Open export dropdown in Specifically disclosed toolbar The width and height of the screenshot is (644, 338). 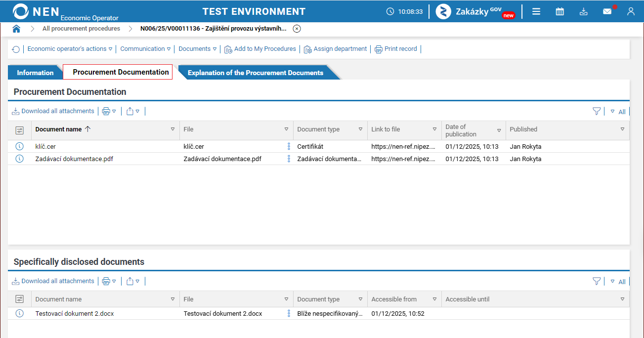(x=133, y=281)
